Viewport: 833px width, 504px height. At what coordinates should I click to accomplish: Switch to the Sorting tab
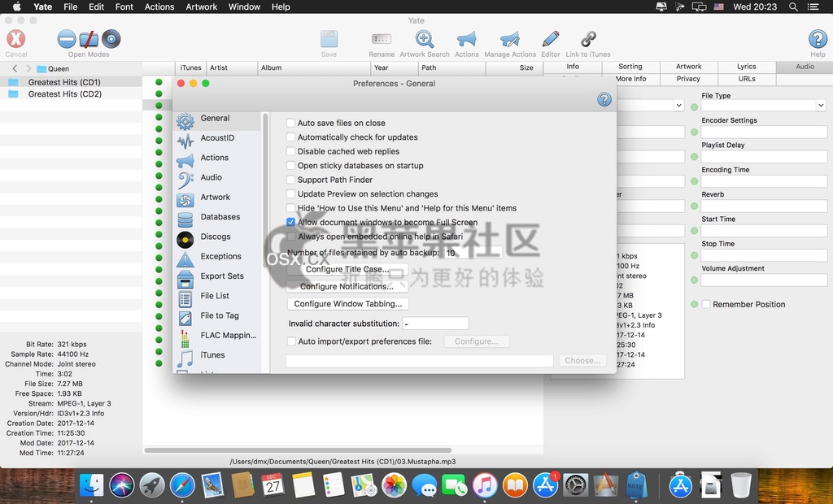(x=630, y=67)
